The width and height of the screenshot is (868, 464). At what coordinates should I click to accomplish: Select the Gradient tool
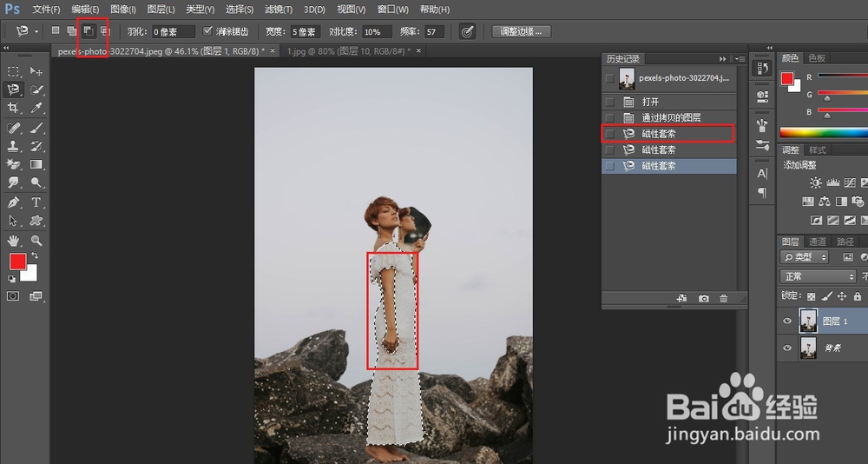[x=36, y=164]
